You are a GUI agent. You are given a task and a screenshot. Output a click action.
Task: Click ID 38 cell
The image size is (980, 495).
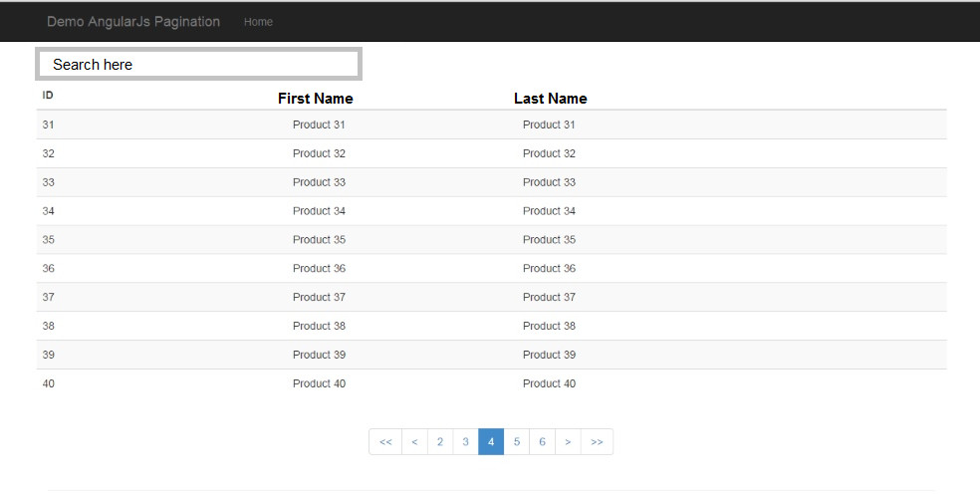tap(48, 326)
